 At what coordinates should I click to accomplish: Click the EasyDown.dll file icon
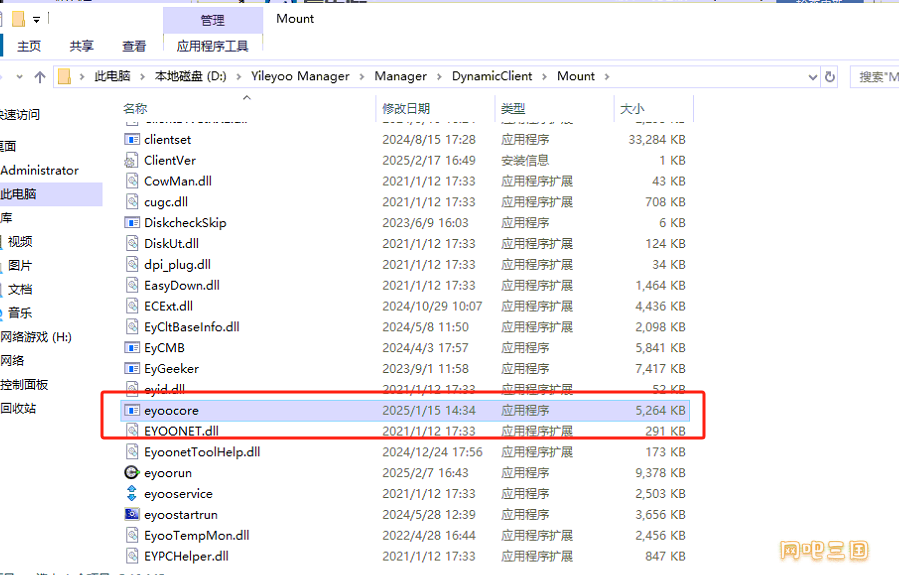(132, 285)
